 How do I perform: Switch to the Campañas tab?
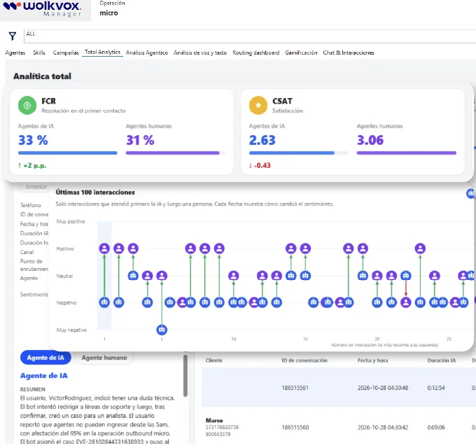(x=66, y=52)
